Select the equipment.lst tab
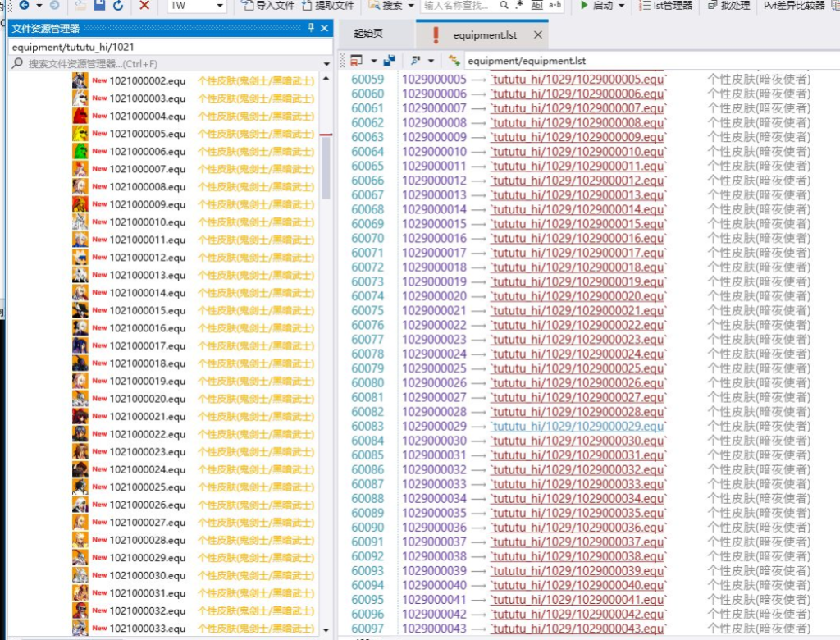Viewport: 840px width, 640px height. point(485,35)
